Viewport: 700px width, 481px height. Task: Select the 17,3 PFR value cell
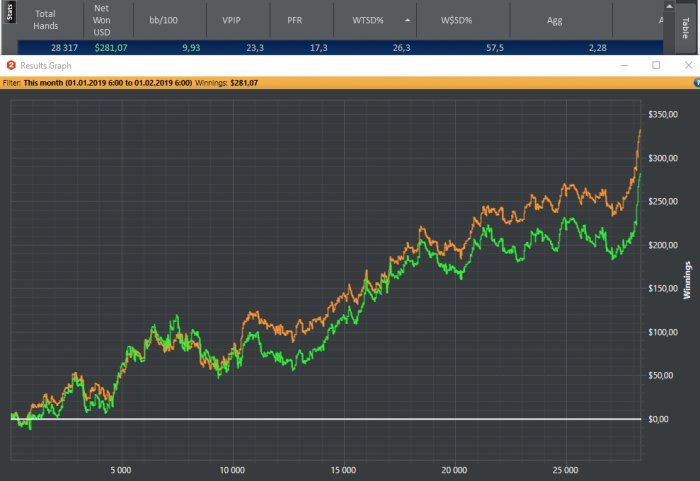319,48
